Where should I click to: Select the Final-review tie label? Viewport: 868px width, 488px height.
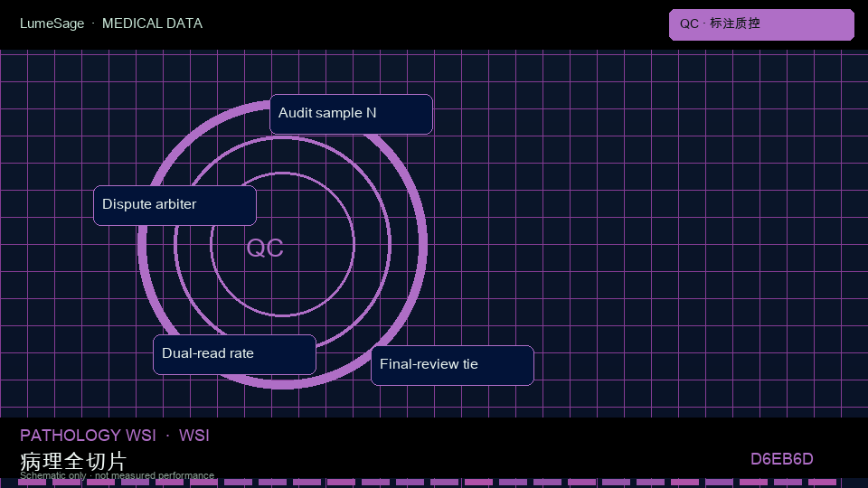tap(452, 365)
